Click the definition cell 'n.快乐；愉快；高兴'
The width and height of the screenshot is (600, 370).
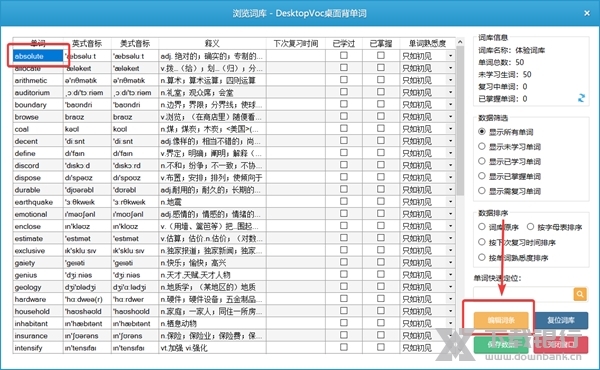[x=212, y=263]
